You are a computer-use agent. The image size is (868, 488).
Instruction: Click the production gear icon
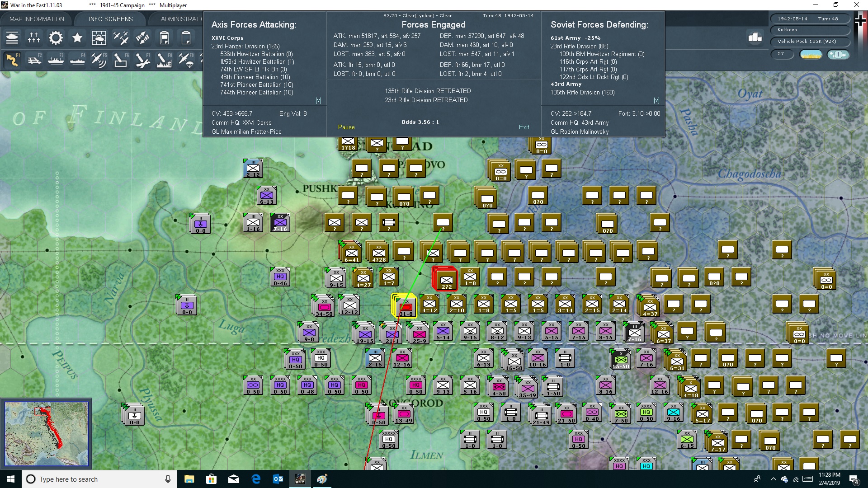[x=56, y=38]
